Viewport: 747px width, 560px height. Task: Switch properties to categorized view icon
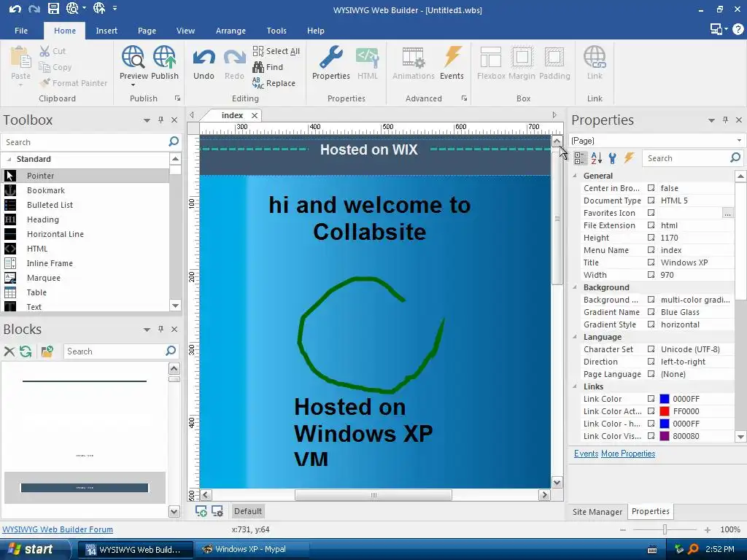[580, 158]
